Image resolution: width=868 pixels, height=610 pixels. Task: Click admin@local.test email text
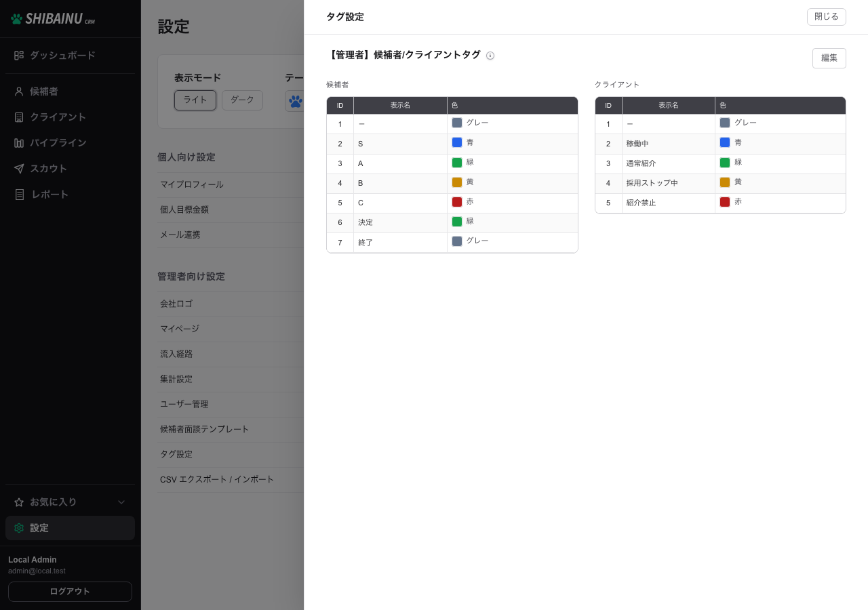point(37,571)
